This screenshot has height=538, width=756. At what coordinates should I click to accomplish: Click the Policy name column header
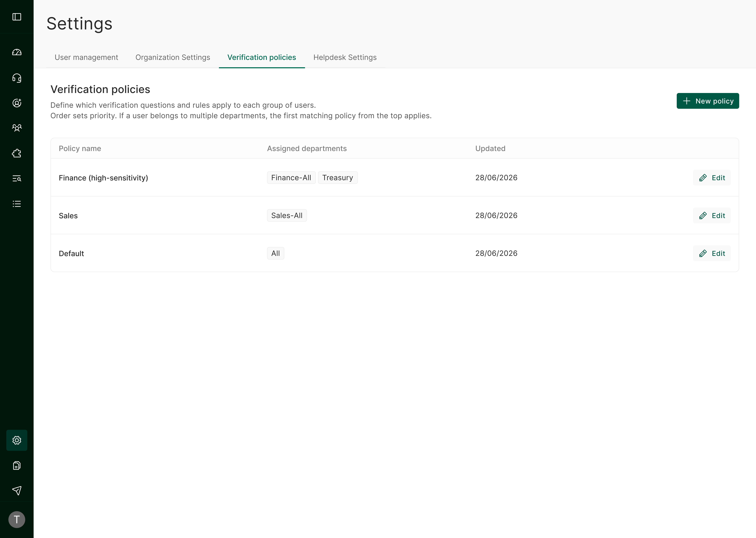(80, 148)
